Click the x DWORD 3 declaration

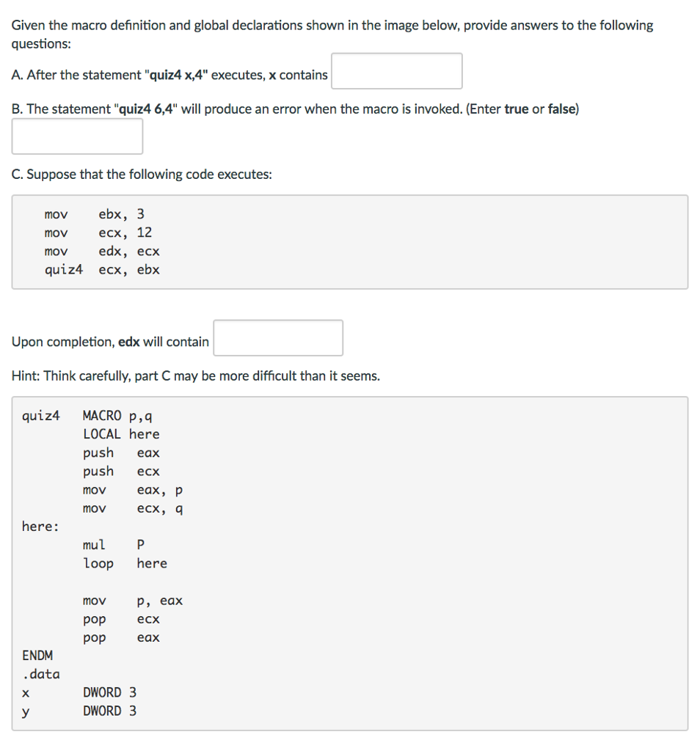coord(81,692)
